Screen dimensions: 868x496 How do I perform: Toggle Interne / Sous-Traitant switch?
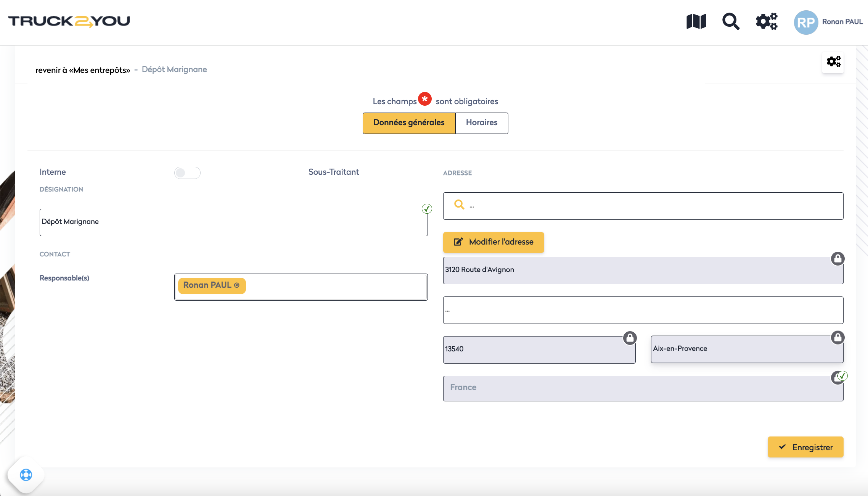pos(187,173)
